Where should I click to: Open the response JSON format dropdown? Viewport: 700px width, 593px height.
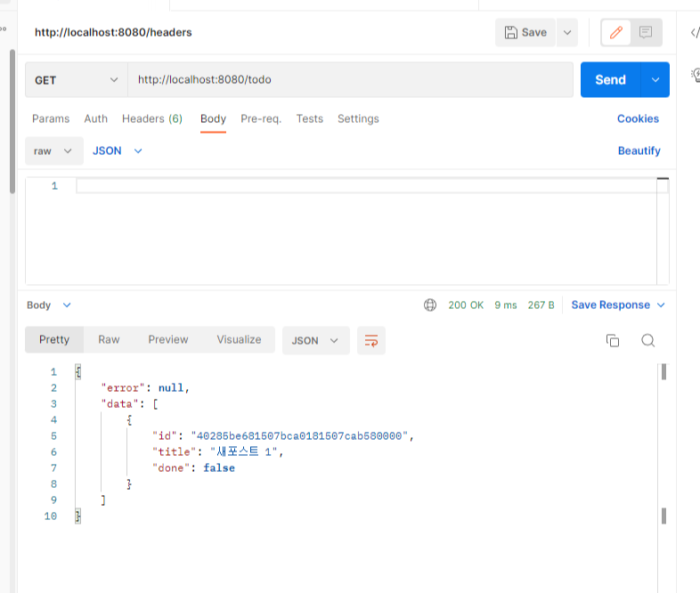pos(315,341)
